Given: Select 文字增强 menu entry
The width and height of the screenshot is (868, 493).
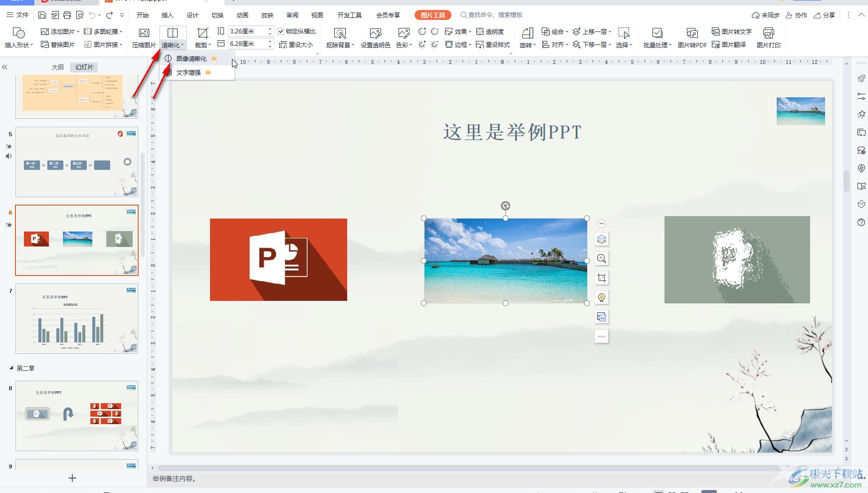Looking at the screenshot, I should click(197, 72).
